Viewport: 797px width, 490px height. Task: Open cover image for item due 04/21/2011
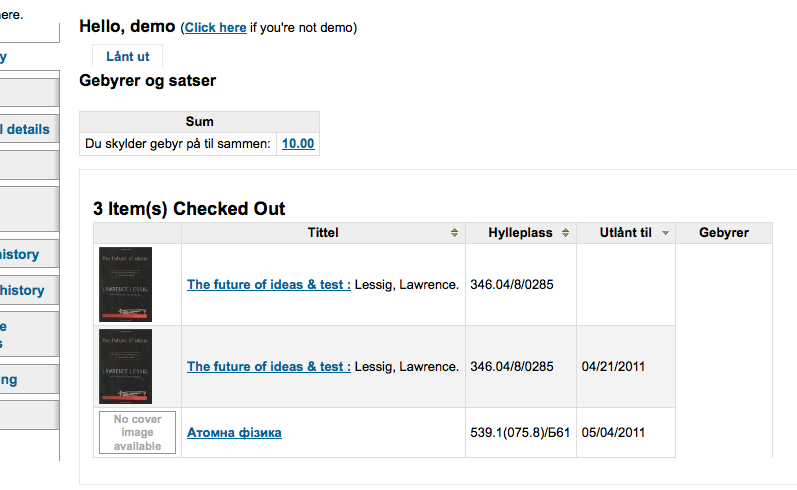point(125,366)
